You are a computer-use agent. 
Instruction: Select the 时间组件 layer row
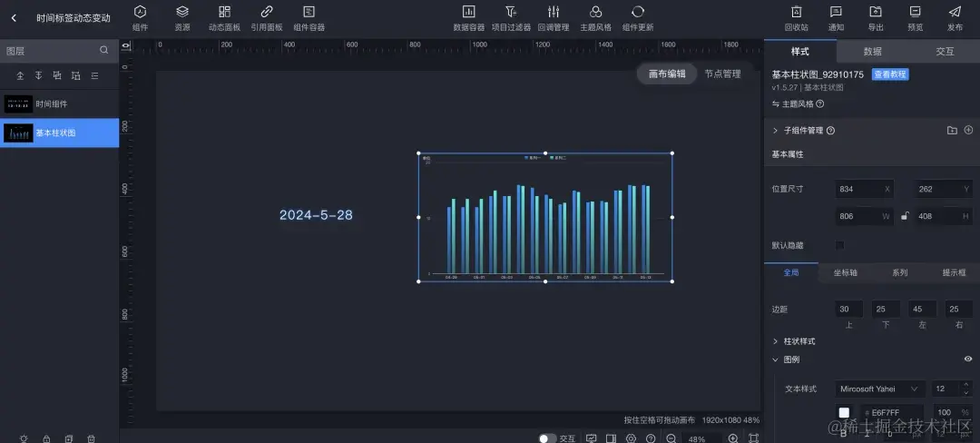tap(59, 103)
